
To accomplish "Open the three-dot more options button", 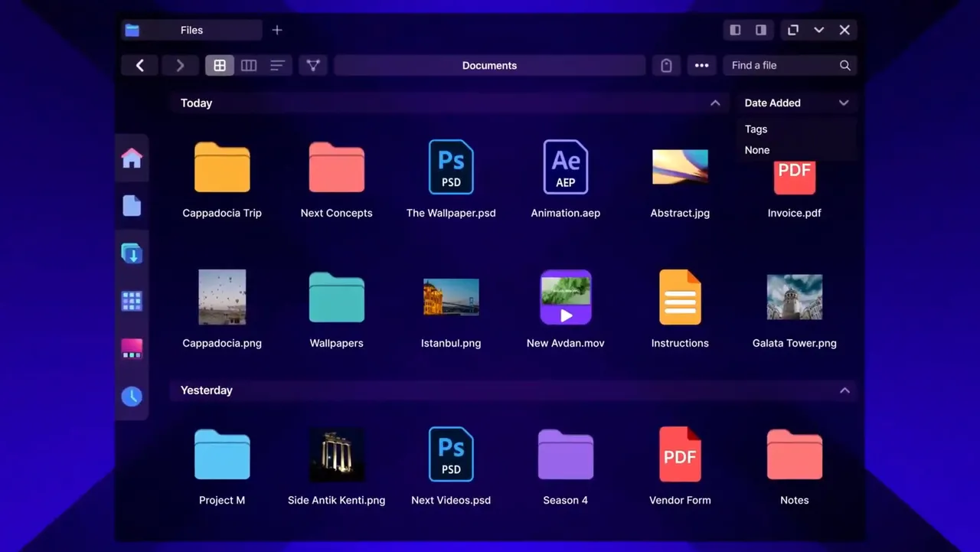I will 701,66.
